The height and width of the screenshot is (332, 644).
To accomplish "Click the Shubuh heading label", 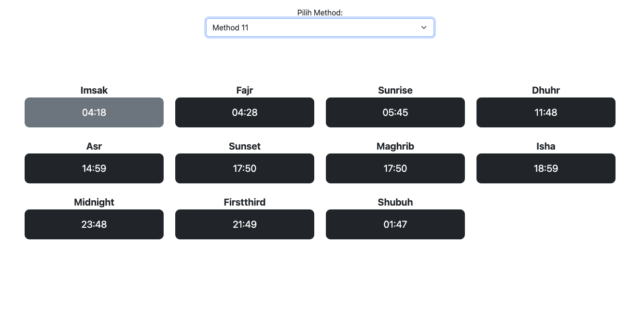I will point(395,202).
